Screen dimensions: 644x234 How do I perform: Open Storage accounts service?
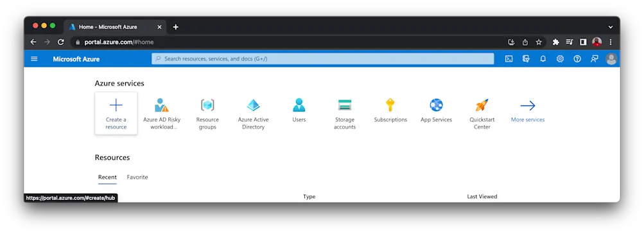click(x=345, y=113)
